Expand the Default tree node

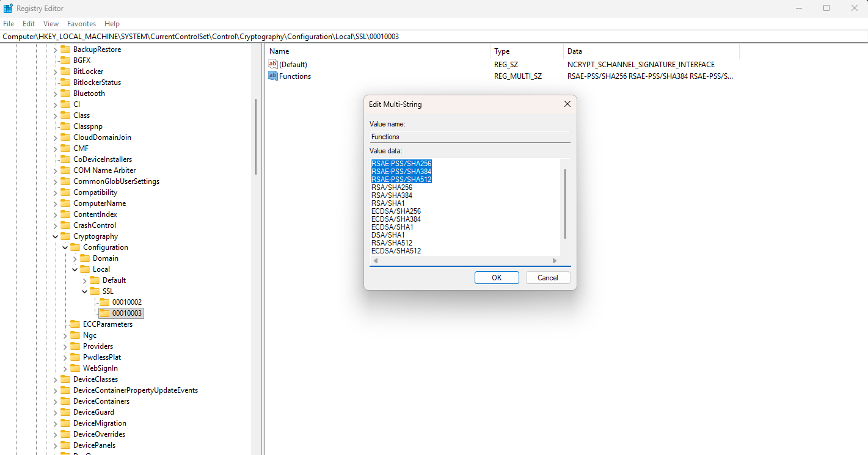[x=84, y=280]
